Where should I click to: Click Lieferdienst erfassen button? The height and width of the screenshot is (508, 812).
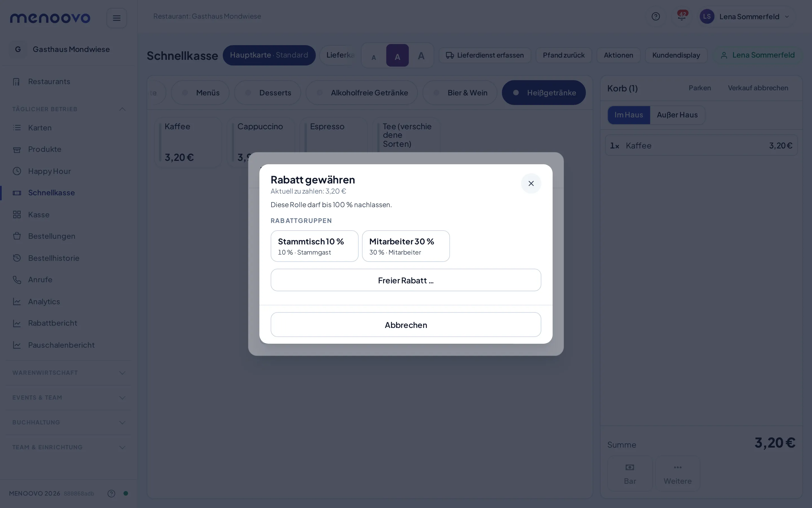pyautogui.click(x=484, y=55)
